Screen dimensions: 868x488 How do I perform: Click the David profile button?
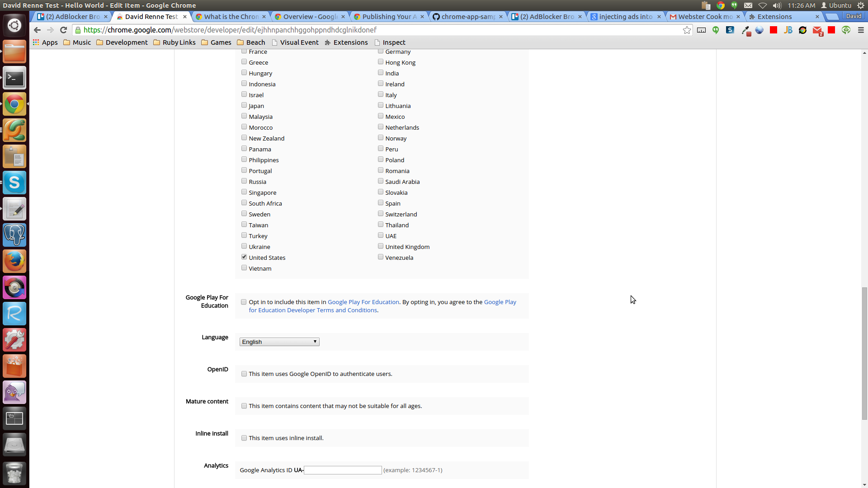tap(854, 16)
